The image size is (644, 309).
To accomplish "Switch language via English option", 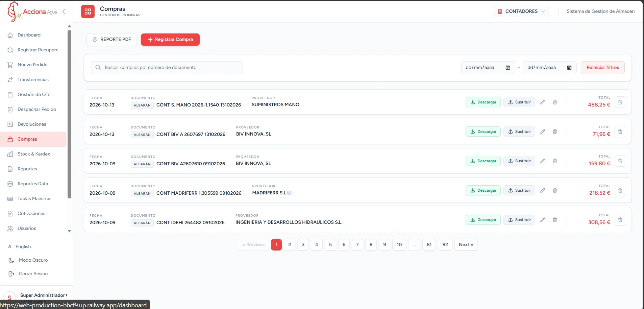I will click(23, 246).
